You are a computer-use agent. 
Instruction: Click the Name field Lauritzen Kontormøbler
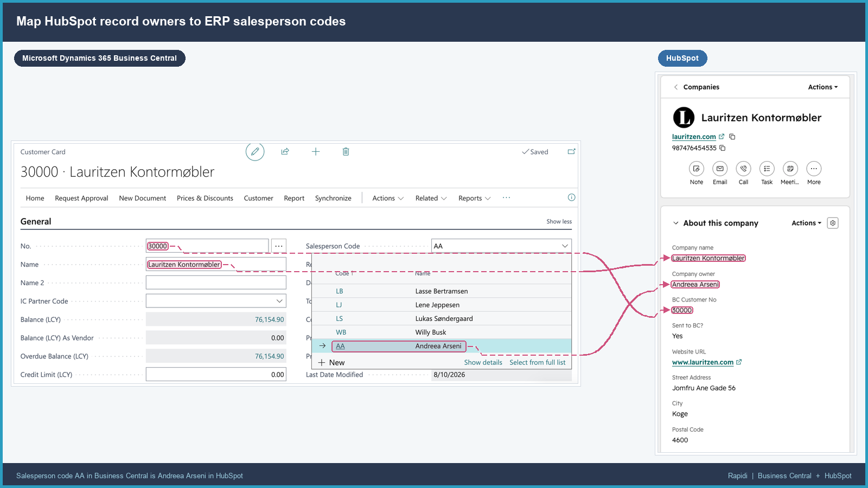tap(216, 265)
